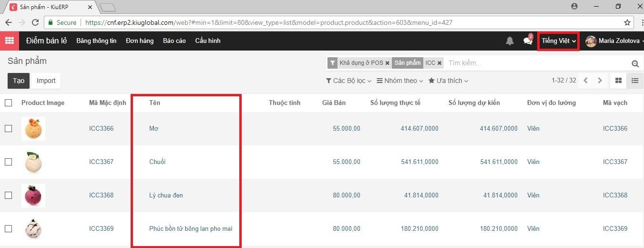Image resolution: width=644 pixels, height=248 pixels.
Task: Tick the select-all header checkbox
Action: click(8, 103)
